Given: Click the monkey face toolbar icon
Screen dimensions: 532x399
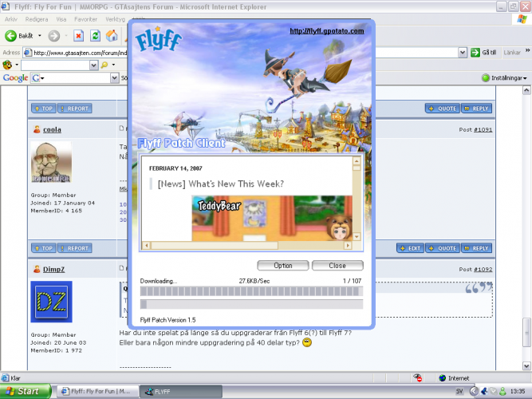Looking at the screenshot, I should tap(7, 65).
